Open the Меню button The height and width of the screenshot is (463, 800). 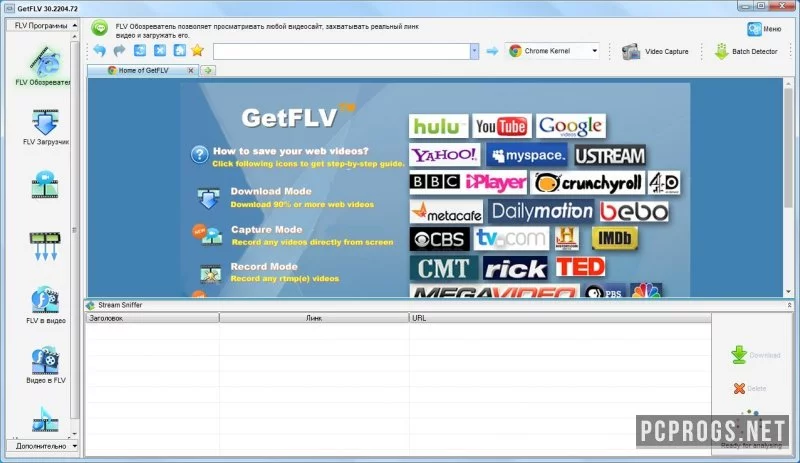764,29
